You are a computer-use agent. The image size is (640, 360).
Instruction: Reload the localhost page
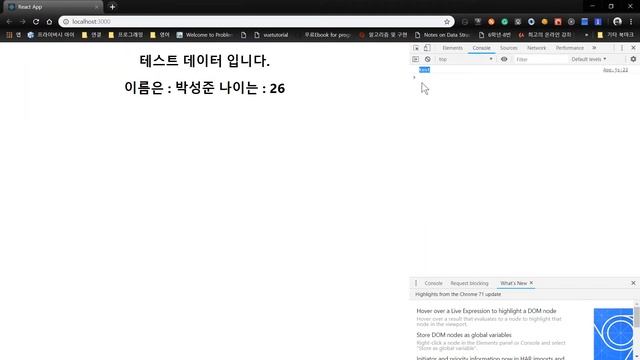[x=36, y=22]
